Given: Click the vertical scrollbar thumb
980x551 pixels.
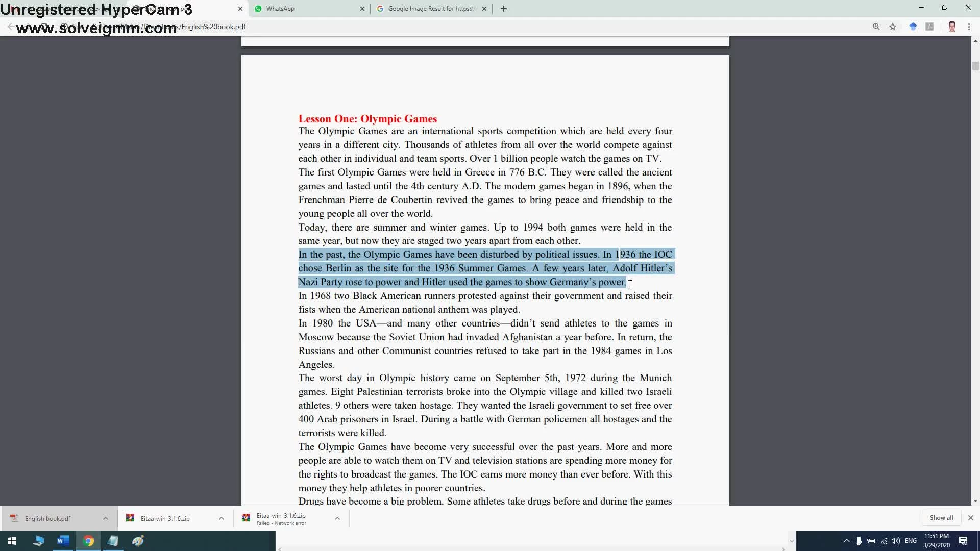Looking at the screenshot, I should (x=975, y=66).
